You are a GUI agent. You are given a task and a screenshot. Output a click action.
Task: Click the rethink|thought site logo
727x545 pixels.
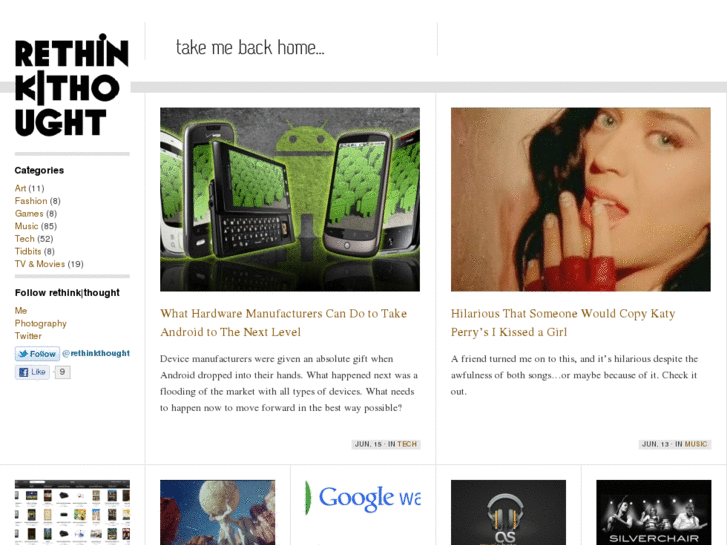point(71,86)
